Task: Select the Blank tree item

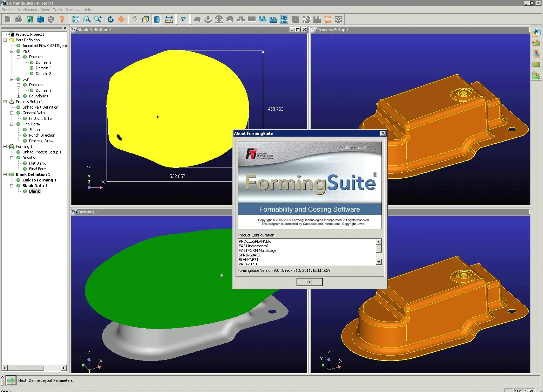Action: pos(34,191)
